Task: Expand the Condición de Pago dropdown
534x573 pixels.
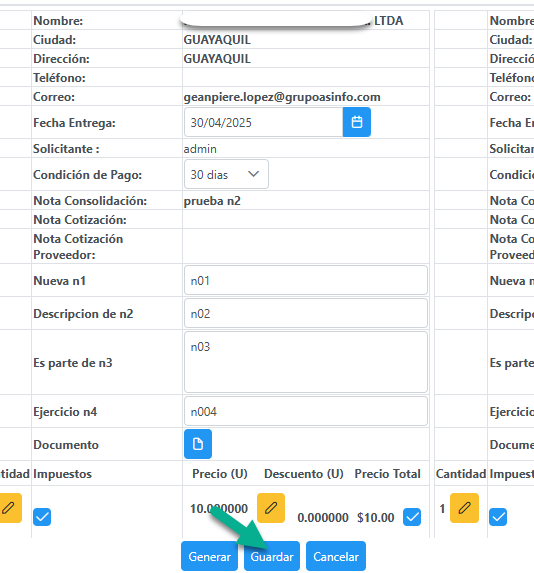Action: 226,174
